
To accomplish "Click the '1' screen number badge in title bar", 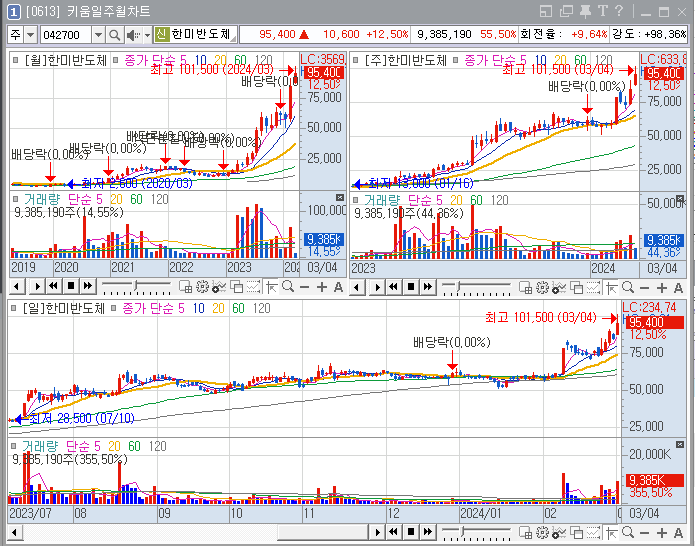I will [14, 12].
